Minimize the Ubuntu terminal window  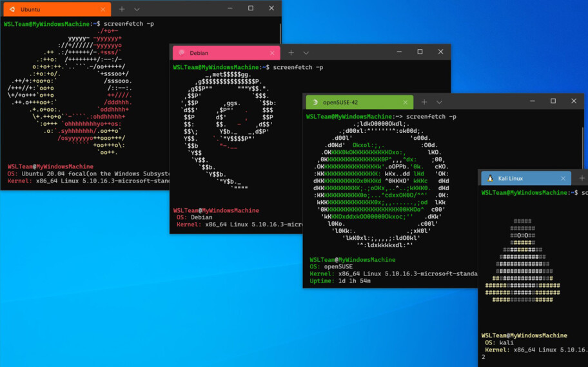point(230,8)
